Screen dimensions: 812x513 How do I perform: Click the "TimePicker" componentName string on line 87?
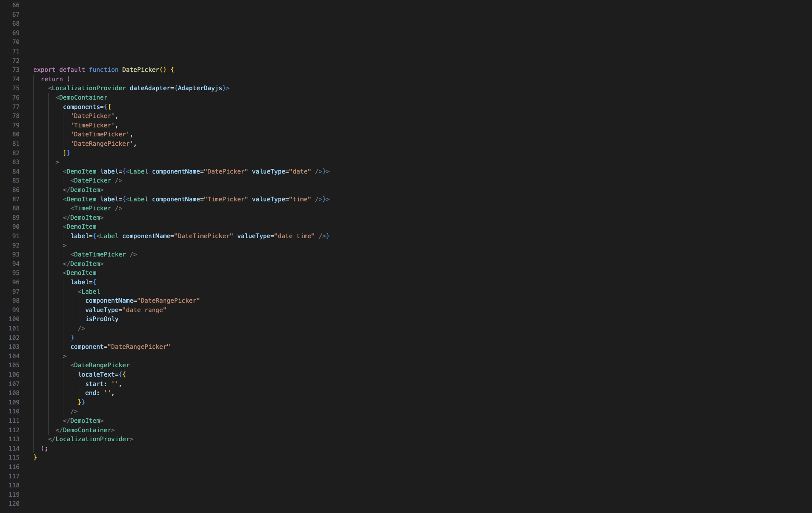(x=226, y=199)
